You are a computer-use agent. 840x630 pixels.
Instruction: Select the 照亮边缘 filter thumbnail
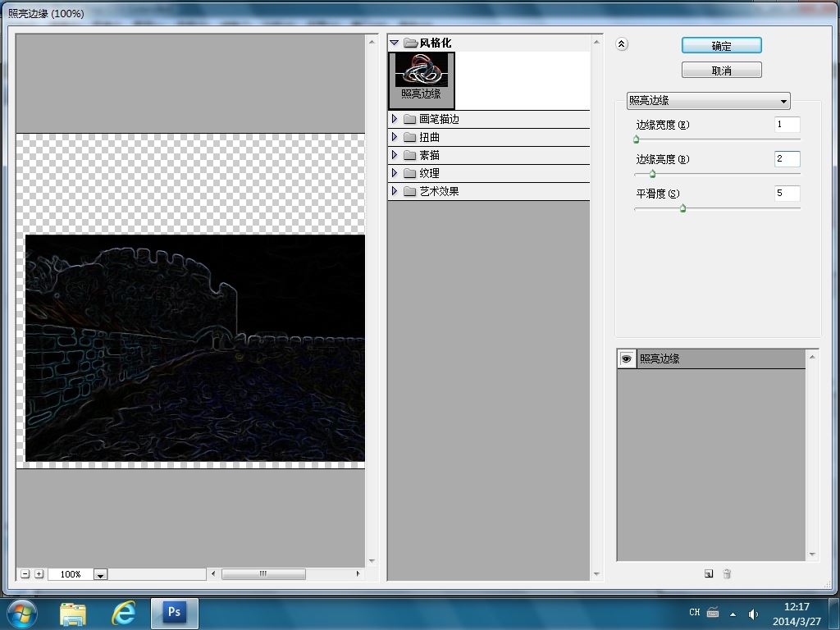(422, 80)
